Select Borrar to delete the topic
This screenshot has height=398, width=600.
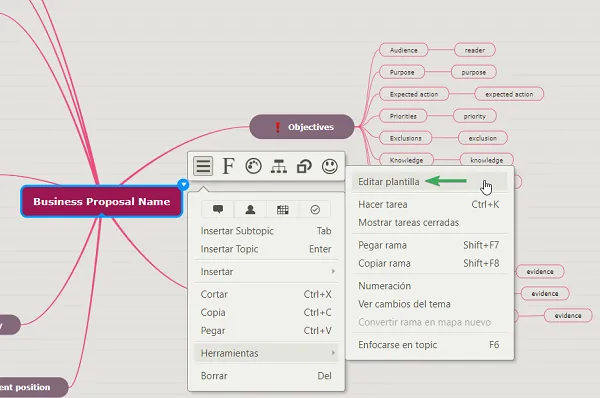(266, 376)
